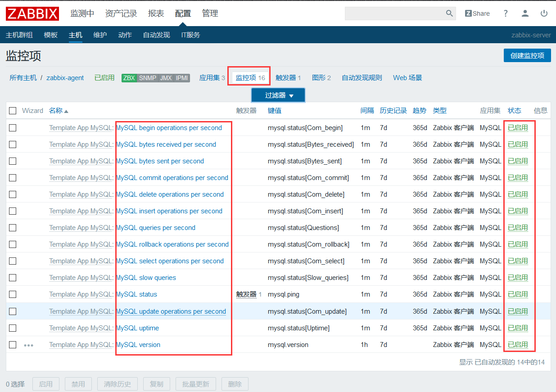This screenshot has width=556, height=392.
Task: Click the green ZBX availability badge
Action: (129, 78)
